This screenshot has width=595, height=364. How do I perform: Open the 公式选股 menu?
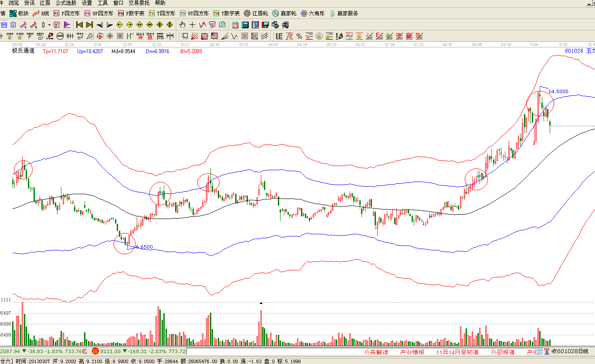coord(66,3)
